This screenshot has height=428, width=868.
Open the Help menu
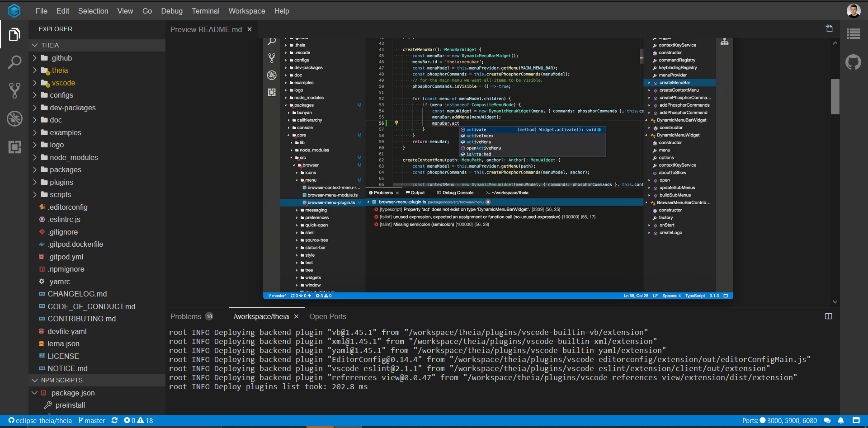282,11
